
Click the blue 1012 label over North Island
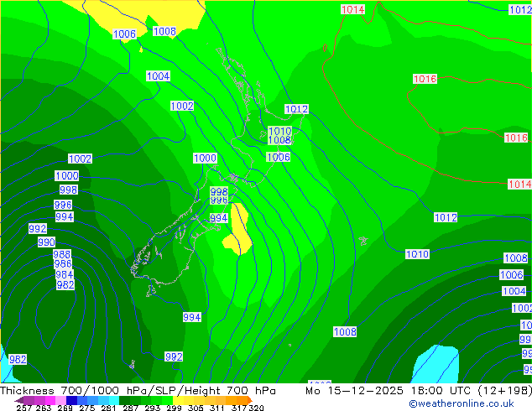tap(296, 109)
